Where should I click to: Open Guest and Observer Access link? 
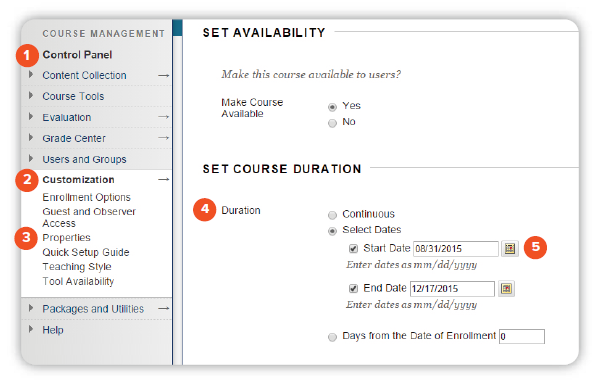tap(89, 217)
